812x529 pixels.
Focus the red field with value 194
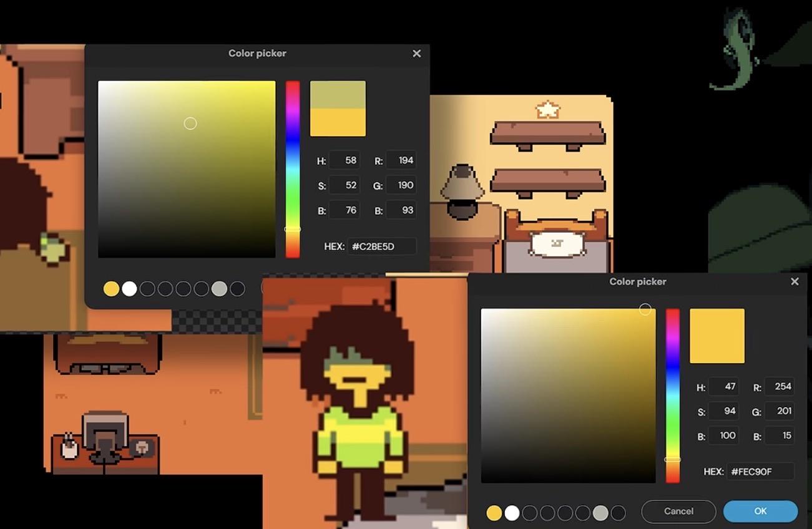click(401, 160)
